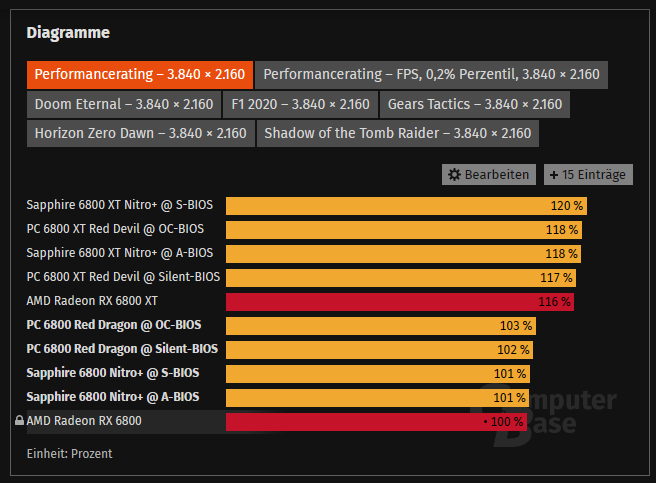The width and height of the screenshot is (656, 483).
Task: Switch to Horizon Zero Dawn – 3.840 × 2.160 tab
Action: pos(141,134)
